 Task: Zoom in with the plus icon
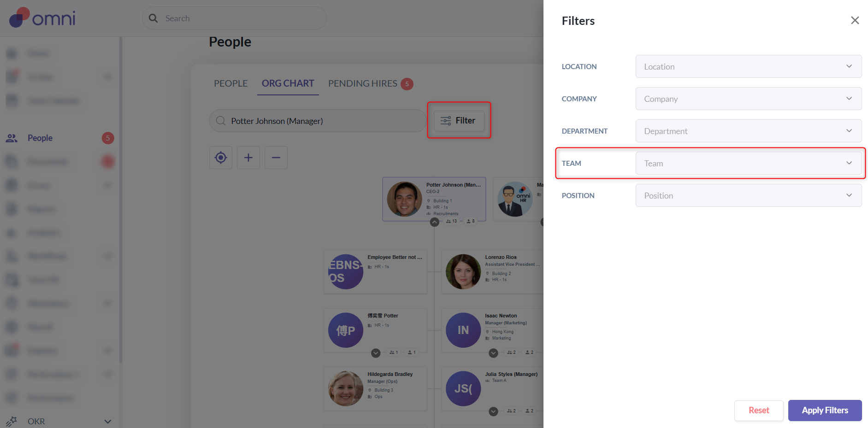pos(248,158)
